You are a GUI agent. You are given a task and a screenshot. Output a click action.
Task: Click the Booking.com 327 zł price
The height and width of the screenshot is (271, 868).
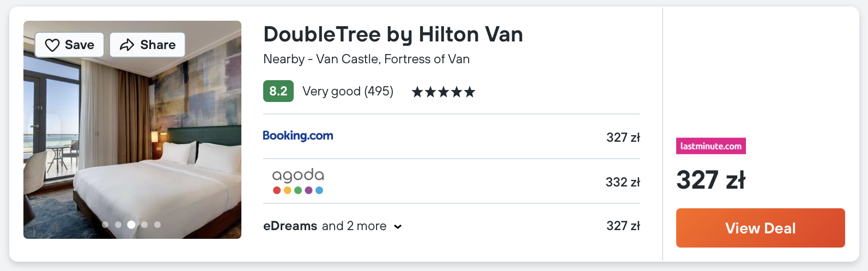623,137
